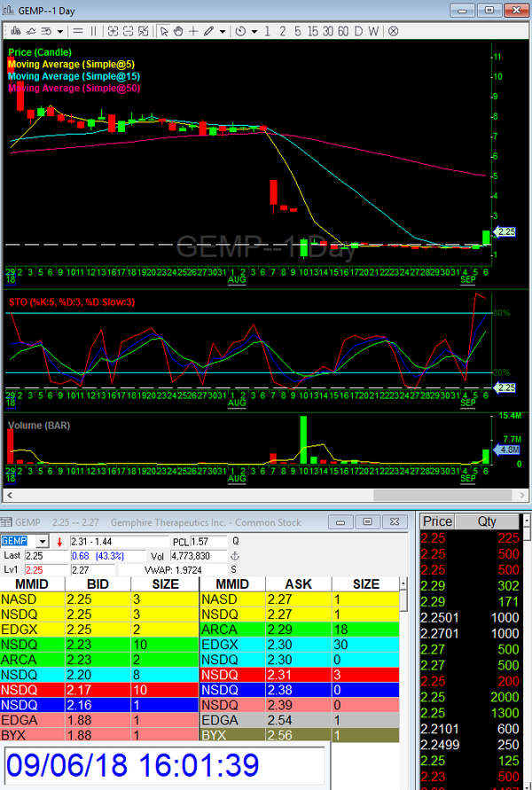Switch chart to Daily (D) interval
532x790 pixels.
pos(359,31)
